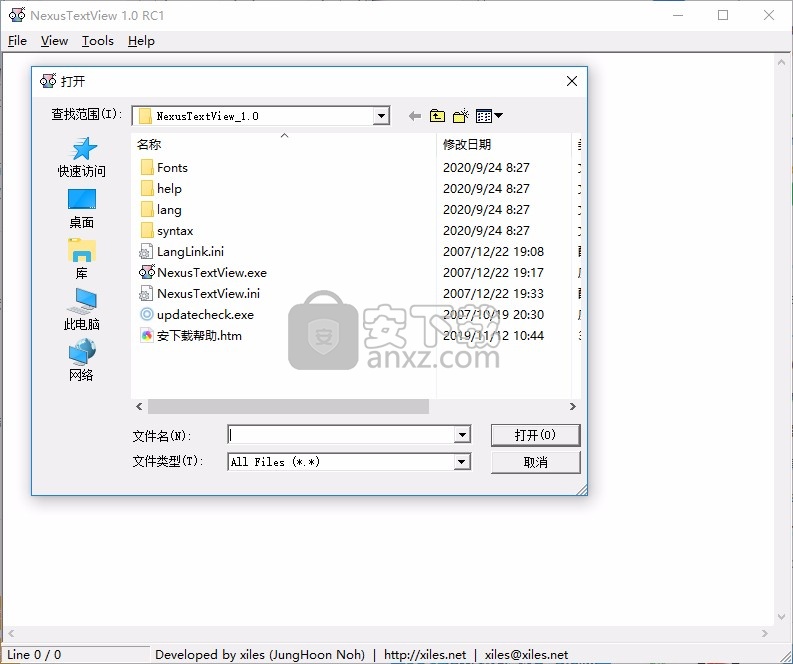Click the 打开(O) open button
The width and height of the screenshot is (793, 664).
pyautogui.click(x=536, y=435)
